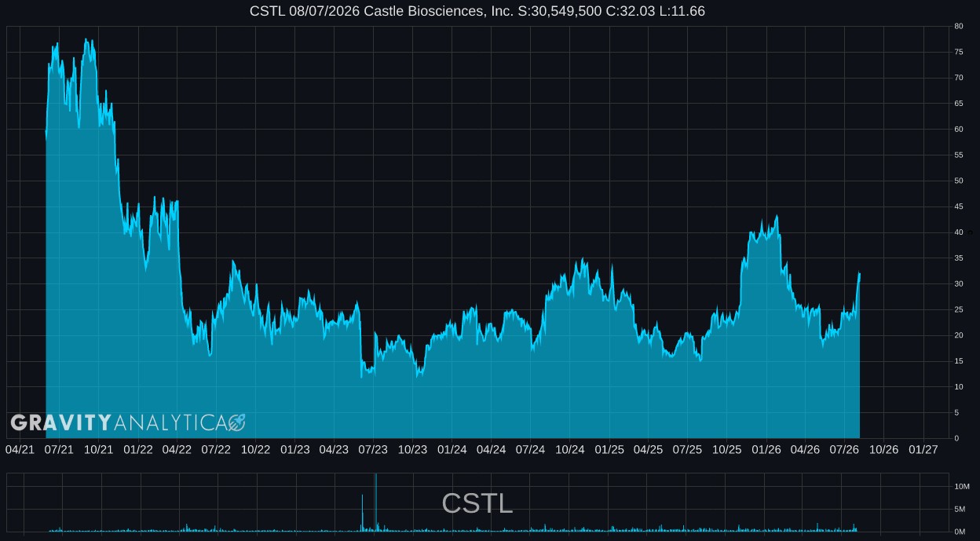Click the 01/26 date axis label
Image resolution: width=980 pixels, height=541 pixels.
click(x=766, y=450)
